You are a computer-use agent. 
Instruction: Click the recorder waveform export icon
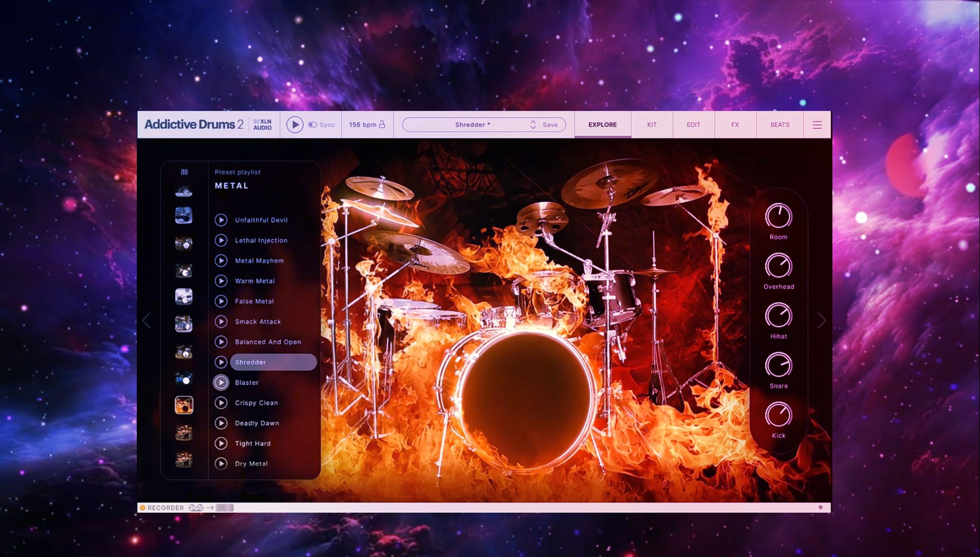(224, 508)
